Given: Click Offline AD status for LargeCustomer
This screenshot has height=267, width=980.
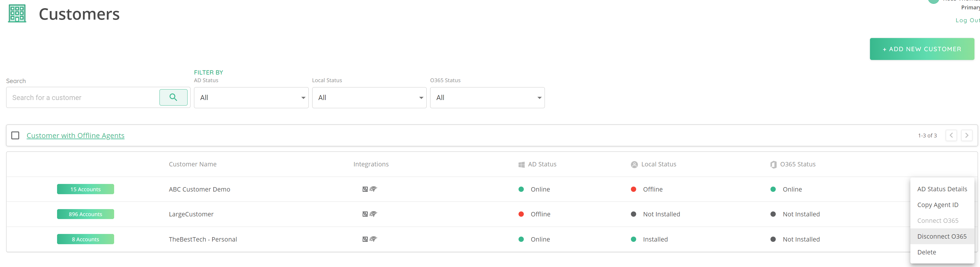Looking at the screenshot, I should 540,214.
